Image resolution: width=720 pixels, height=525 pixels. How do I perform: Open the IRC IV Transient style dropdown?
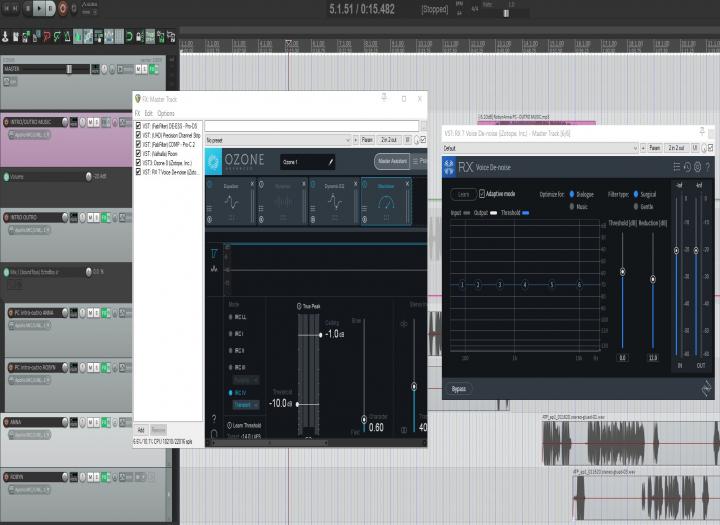coord(246,405)
